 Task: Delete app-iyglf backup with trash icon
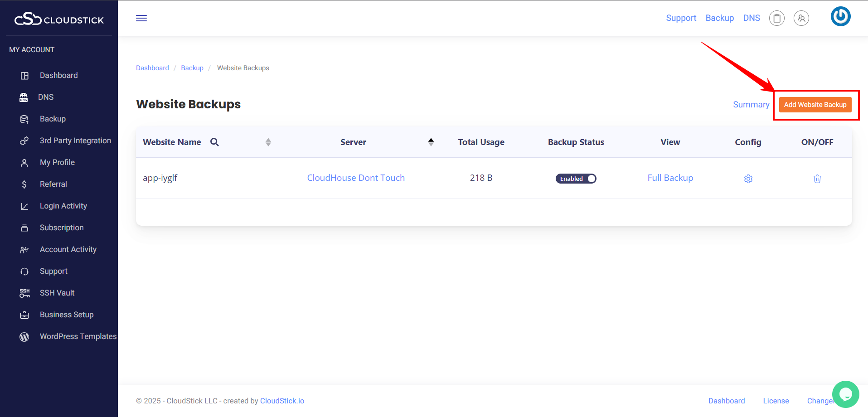pyautogui.click(x=817, y=179)
